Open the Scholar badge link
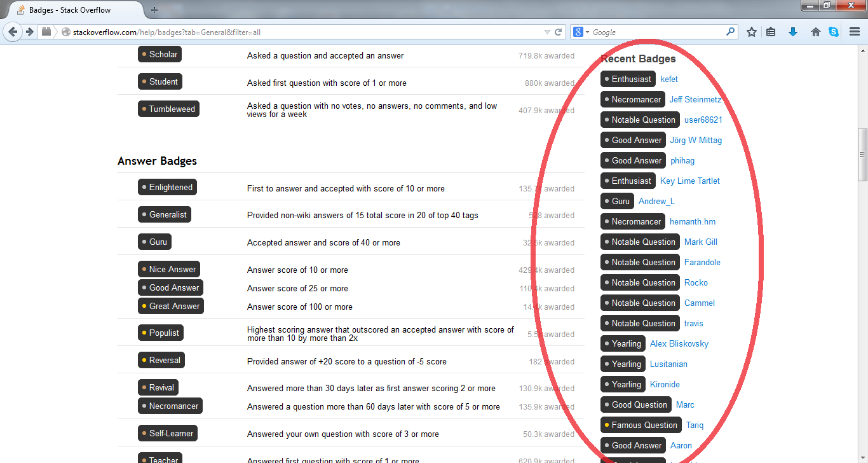The width and height of the screenshot is (868, 463). tap(159, 54)
